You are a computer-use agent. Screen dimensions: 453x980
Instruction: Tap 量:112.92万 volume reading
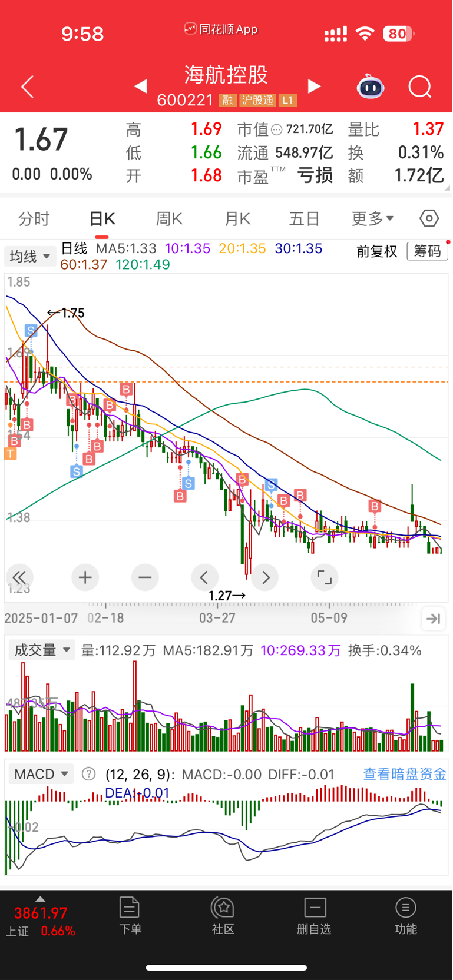click(x=118, y=650)
